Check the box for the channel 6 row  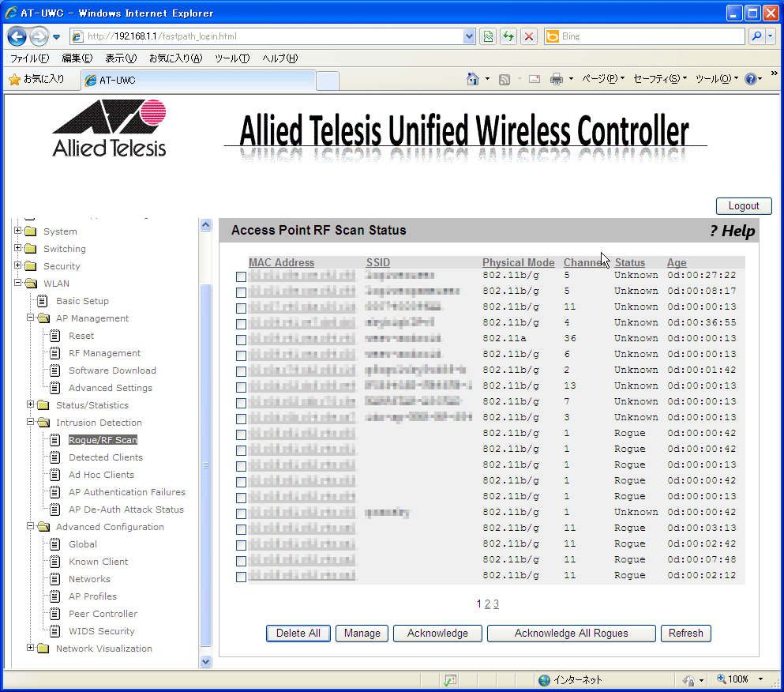241,355
